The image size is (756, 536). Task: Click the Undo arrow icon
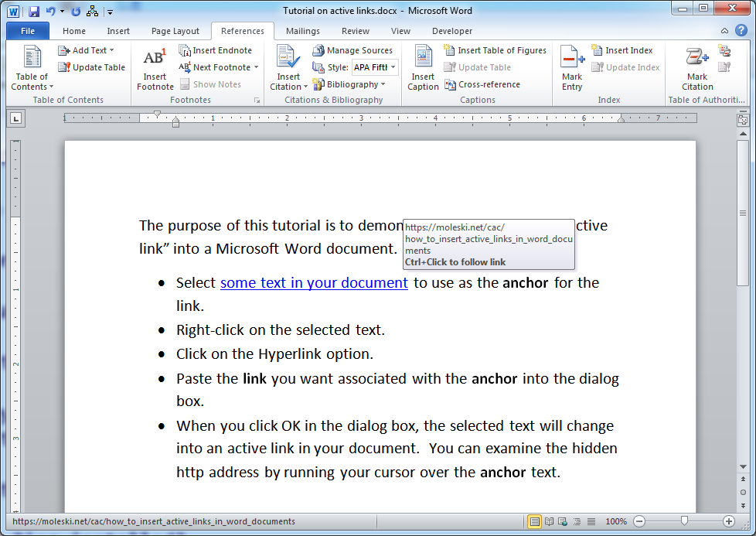pyautogui.click(x=50, y=11)
